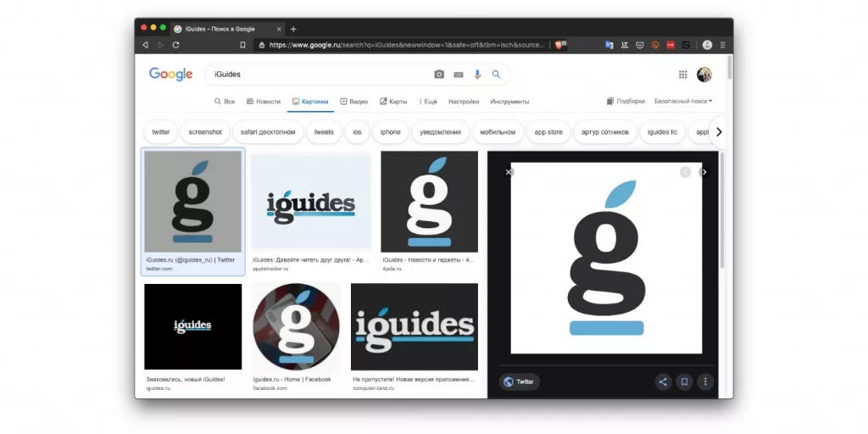Start voice search with the microphone

point(477,75)
